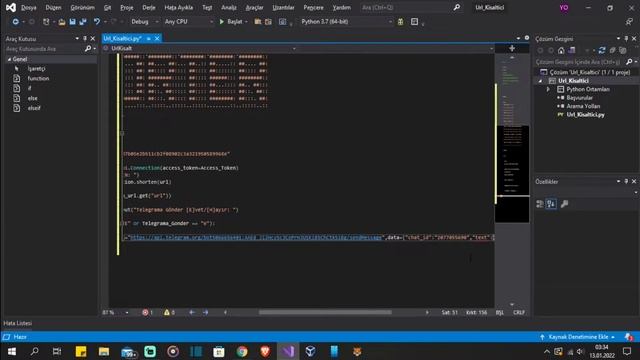Open the Görünüm menu

[x=82, y=7]
